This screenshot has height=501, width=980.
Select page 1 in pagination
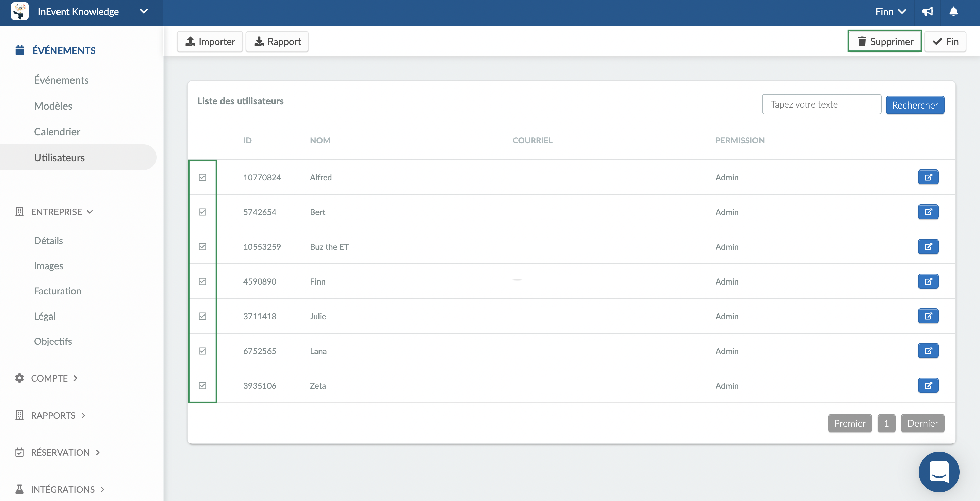coord(886,423)
